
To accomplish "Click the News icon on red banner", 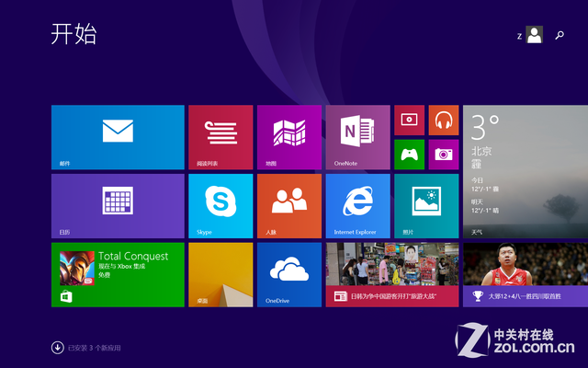I will [341, 296].
